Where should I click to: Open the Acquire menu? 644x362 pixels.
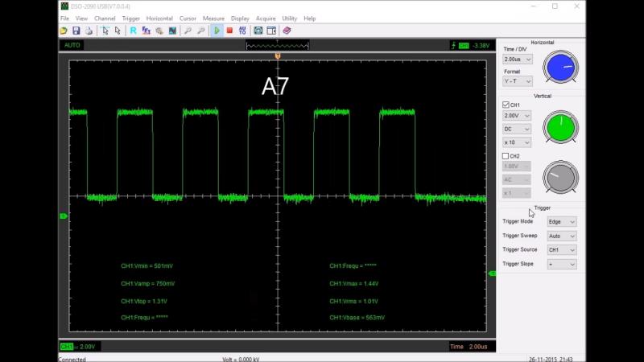coord(266,18)
